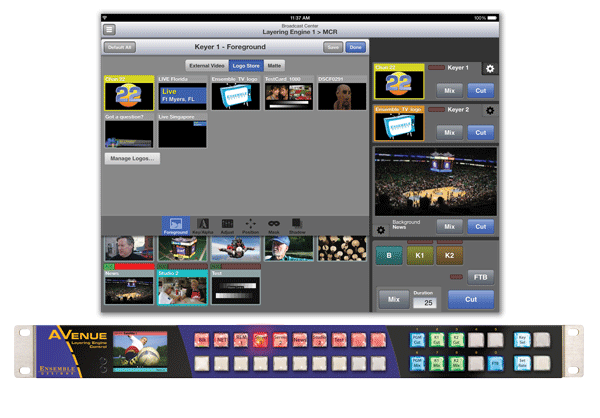Select the man in black shirt source
Screen dimensions: 600x418
[129, 248]
